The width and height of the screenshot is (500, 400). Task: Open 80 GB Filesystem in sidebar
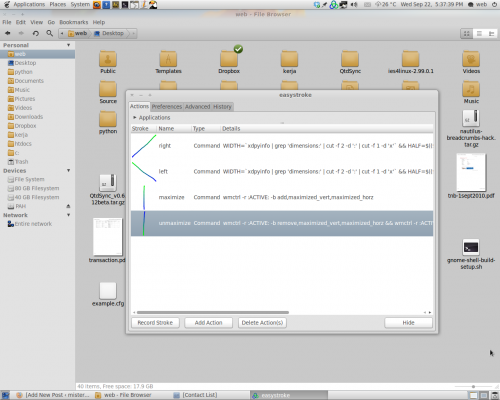tap(37, 188)
